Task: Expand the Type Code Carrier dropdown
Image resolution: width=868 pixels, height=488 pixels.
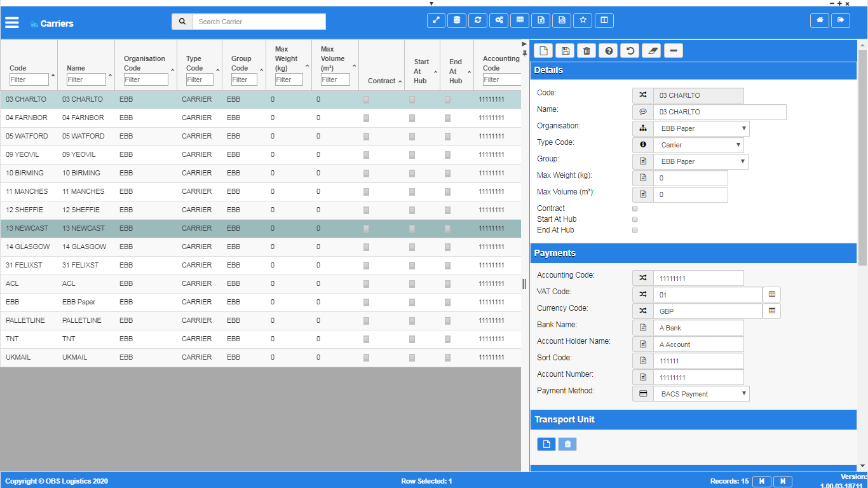Action: 699,145
